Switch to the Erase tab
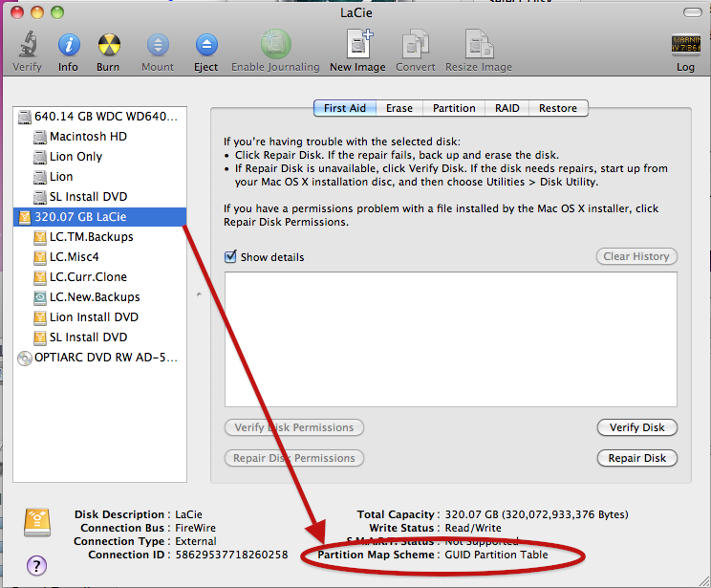The image size is (711, 588). click(399, 108)
